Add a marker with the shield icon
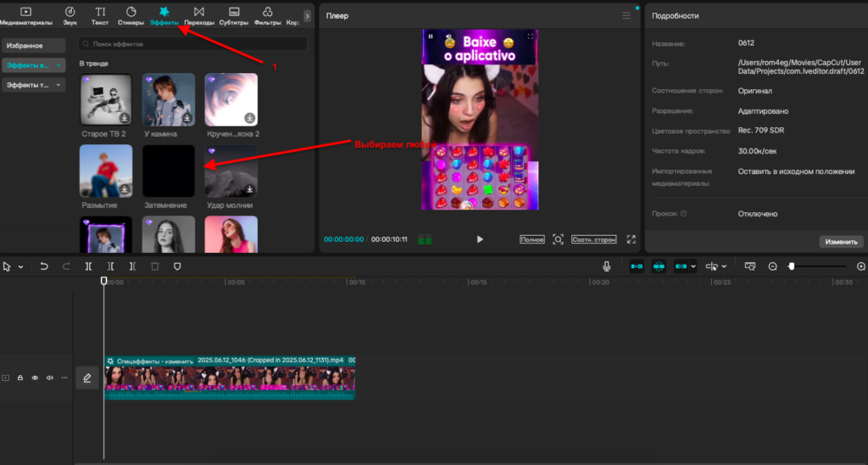The height and width of the screenshot is (465, 868). (177, 266)
